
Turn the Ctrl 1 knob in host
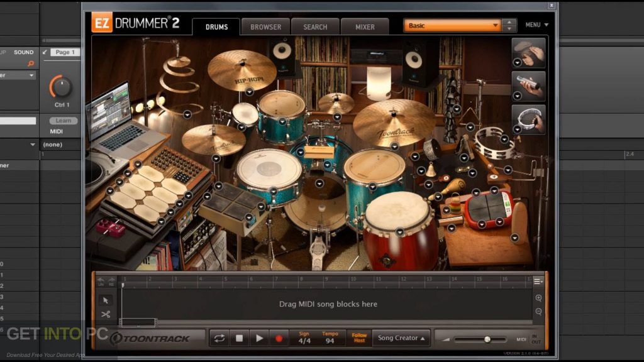61,87
